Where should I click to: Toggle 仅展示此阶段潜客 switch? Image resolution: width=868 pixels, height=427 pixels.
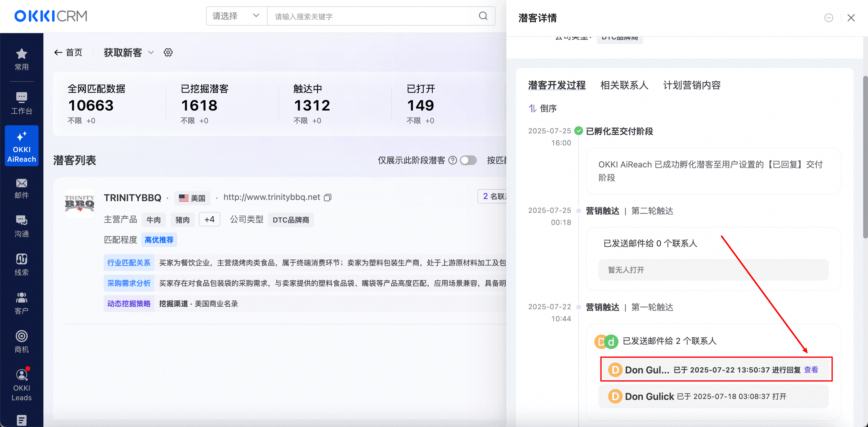(x=468, y=160)
